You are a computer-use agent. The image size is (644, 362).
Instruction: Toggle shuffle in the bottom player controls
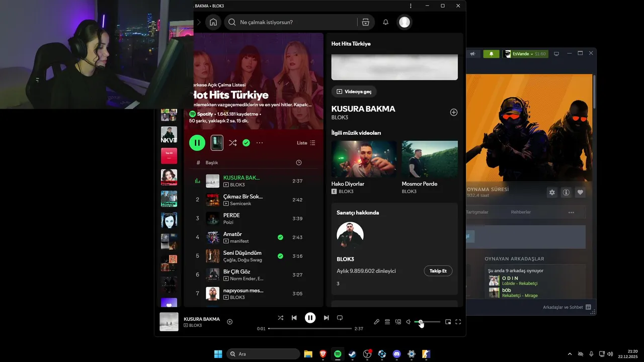tap(281, 318)
